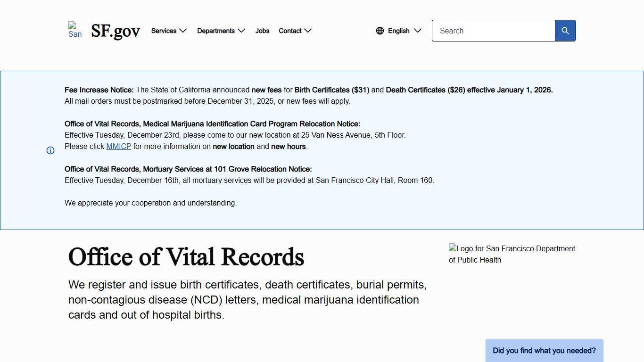This screenshot has height=362, width=644.
Task: Expand the Contact dropdown
Action: (290, 31)
